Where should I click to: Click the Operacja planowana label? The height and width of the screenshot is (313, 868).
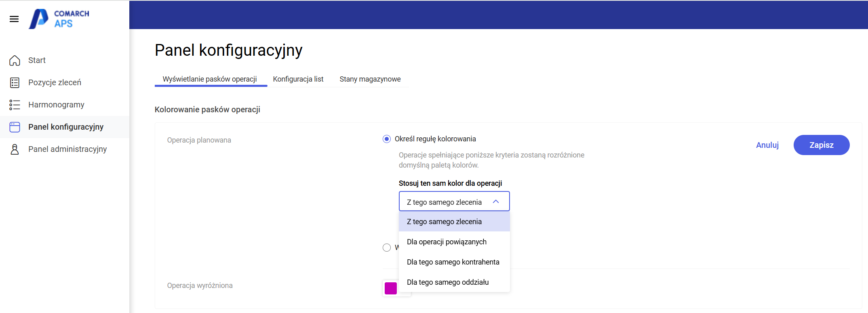(x=199, y=140)
